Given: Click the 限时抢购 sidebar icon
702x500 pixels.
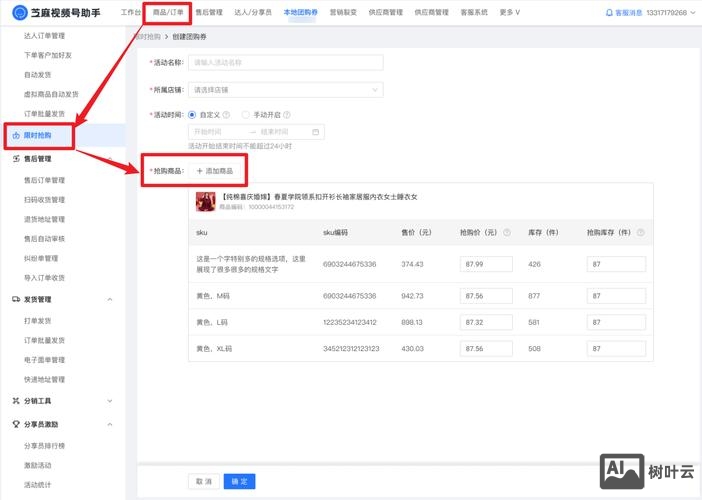Looking at the screenshot, I should pos(16,135).
